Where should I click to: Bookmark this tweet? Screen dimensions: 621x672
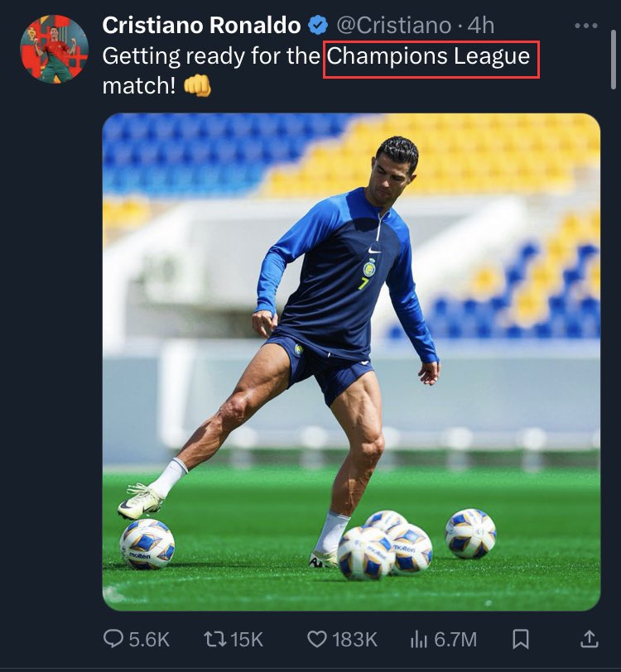(x=521, y=640)
